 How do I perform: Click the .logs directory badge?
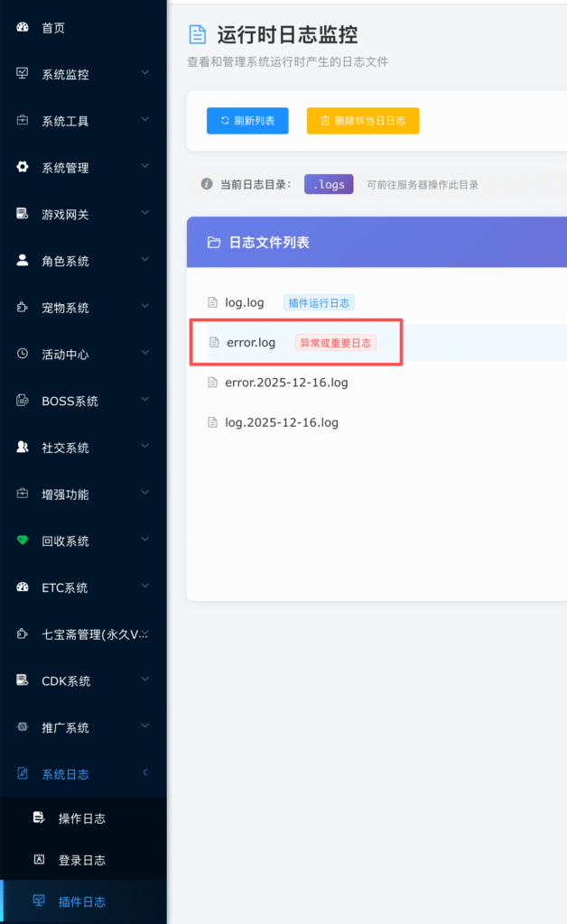click(x=329, y=184)
